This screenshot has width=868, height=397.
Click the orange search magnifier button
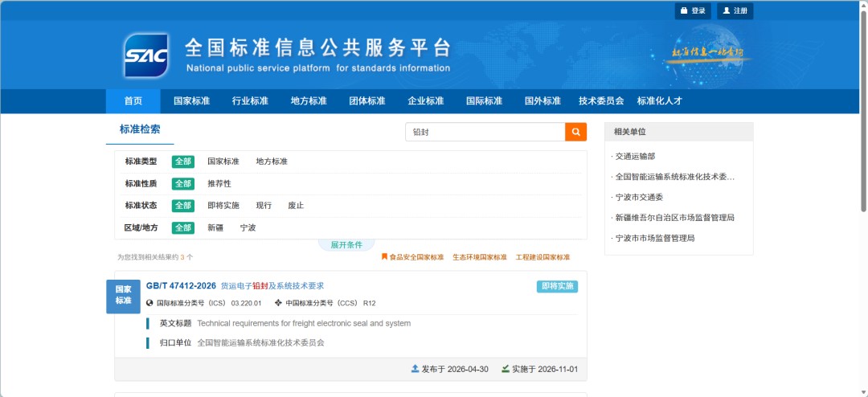[575, 132]
